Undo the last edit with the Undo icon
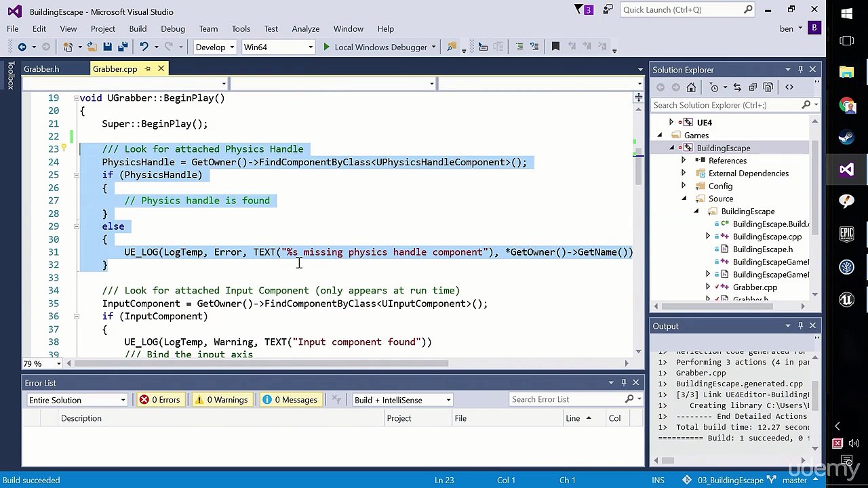868x488 pixels. [143, 47]
